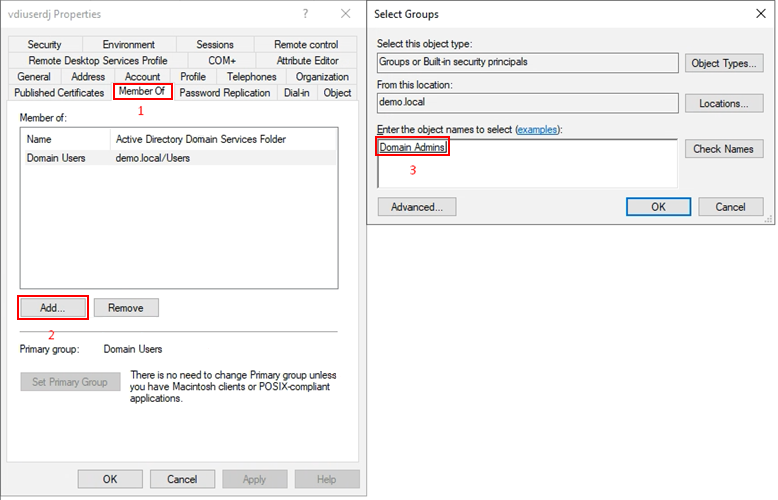Image resolution: width=778 pixels, height=500 pixels.
Task: Close the Select Groups dialog
Action: [x=759, y=14]
